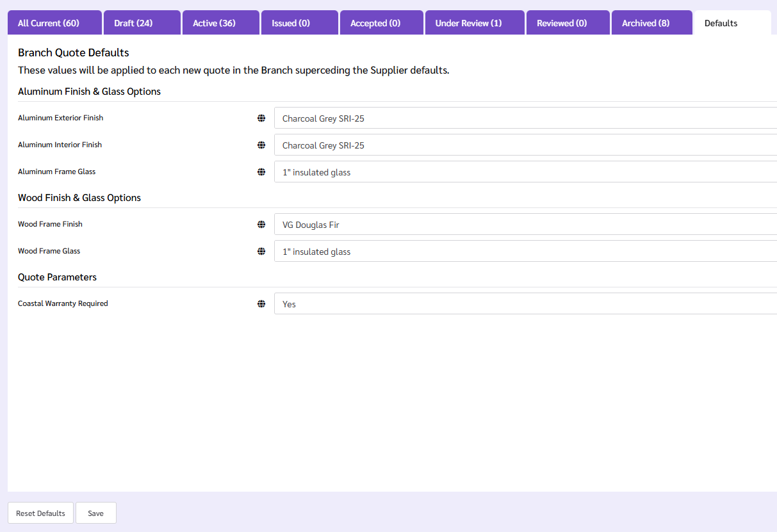Change the Coastal Warranty Required selection
This screenshot has height=532, width=777.
pos(525,304)
